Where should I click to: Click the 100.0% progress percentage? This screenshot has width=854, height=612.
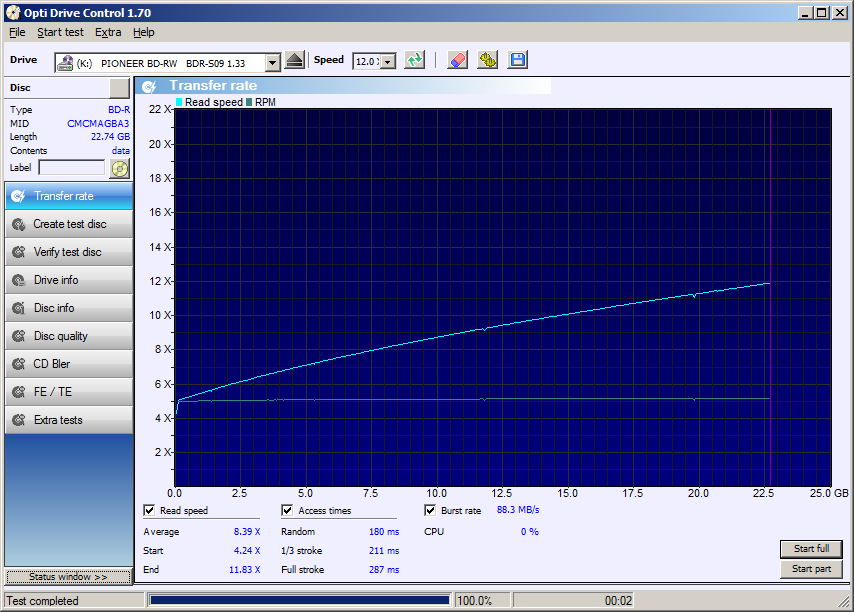click(474, 601)
